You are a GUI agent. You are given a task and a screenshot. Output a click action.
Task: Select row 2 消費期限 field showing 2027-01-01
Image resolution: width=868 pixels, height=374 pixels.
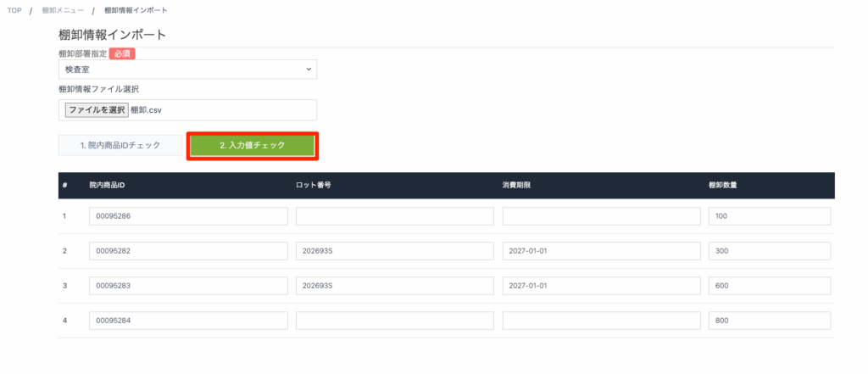601,251
